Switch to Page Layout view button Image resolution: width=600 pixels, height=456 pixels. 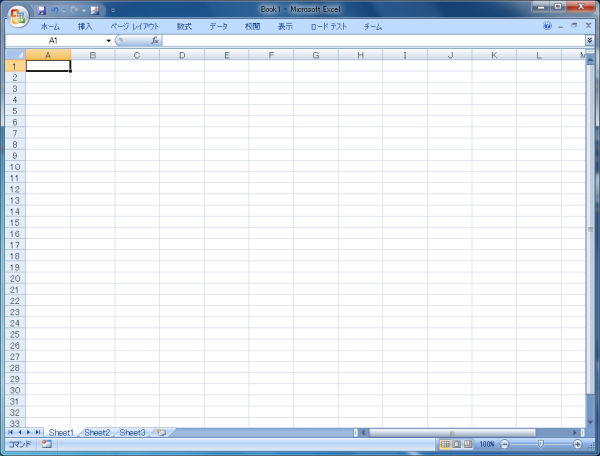click(x=457, y=444)
